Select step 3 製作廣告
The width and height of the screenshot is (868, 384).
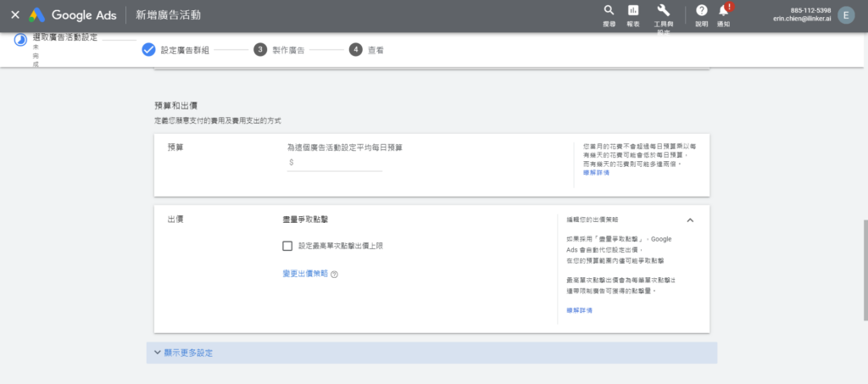278,50
